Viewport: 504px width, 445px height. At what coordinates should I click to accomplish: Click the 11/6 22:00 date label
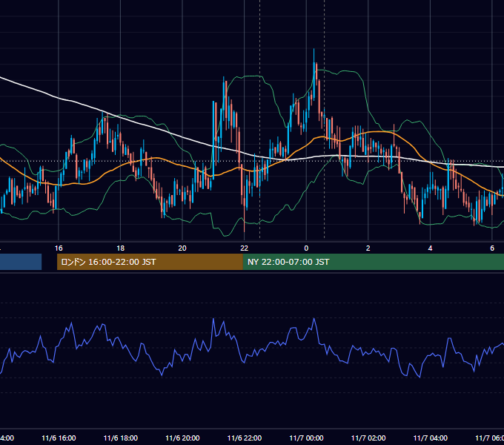(x=245, y=438)
